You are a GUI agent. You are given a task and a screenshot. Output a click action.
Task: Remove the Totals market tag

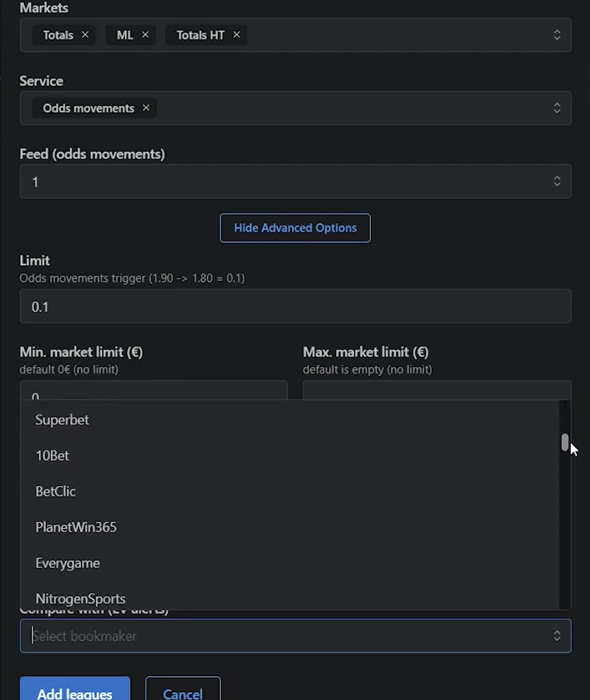[x=85, y=35]
